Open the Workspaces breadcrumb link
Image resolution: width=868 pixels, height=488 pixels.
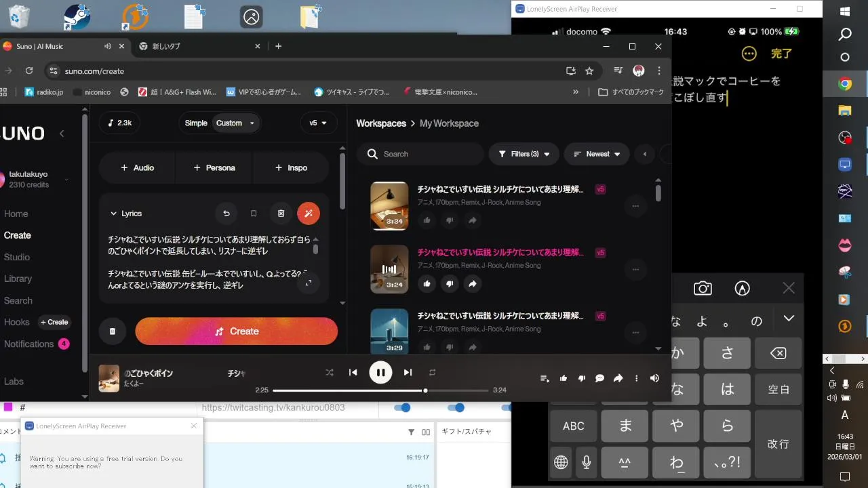[381, 123]
